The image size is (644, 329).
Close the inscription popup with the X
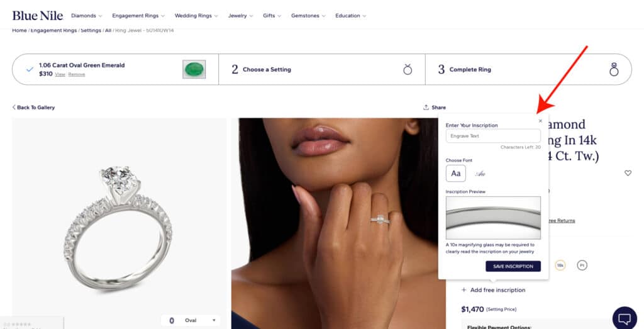click(x=540, y=121)
